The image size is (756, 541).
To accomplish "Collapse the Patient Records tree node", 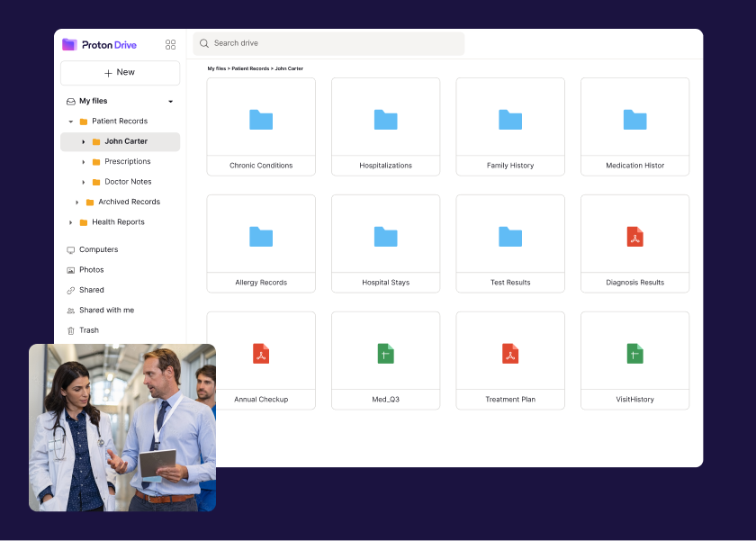I will coord(71,122).
